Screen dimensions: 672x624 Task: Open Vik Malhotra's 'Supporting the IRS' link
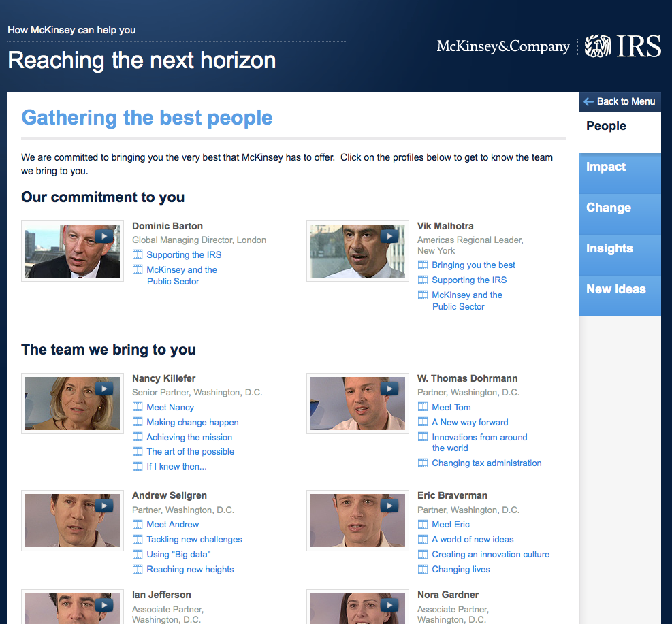click(x=469, y=280)
